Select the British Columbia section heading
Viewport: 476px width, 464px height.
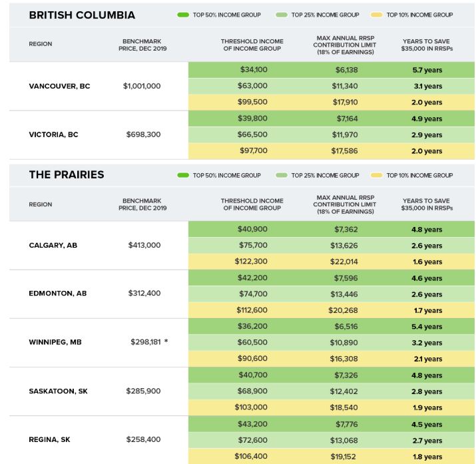(82, 15)
